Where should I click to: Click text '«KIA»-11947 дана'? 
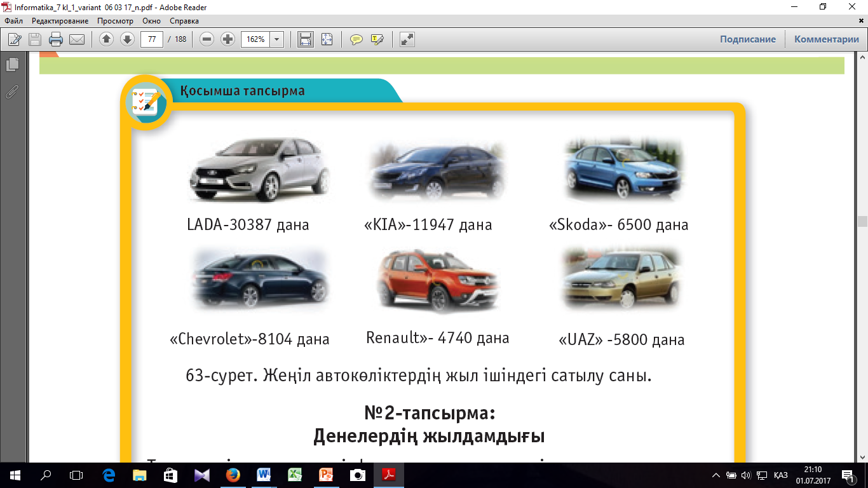point(428,224)
